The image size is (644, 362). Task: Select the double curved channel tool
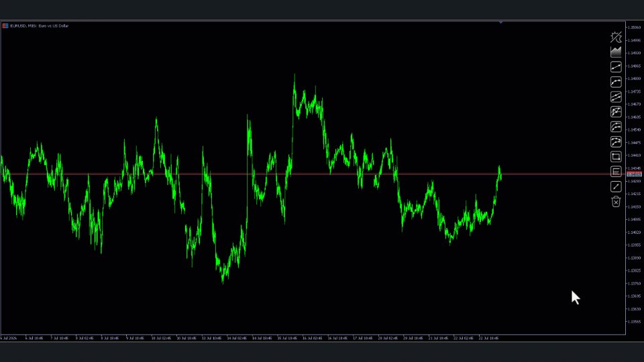[616, 127]
